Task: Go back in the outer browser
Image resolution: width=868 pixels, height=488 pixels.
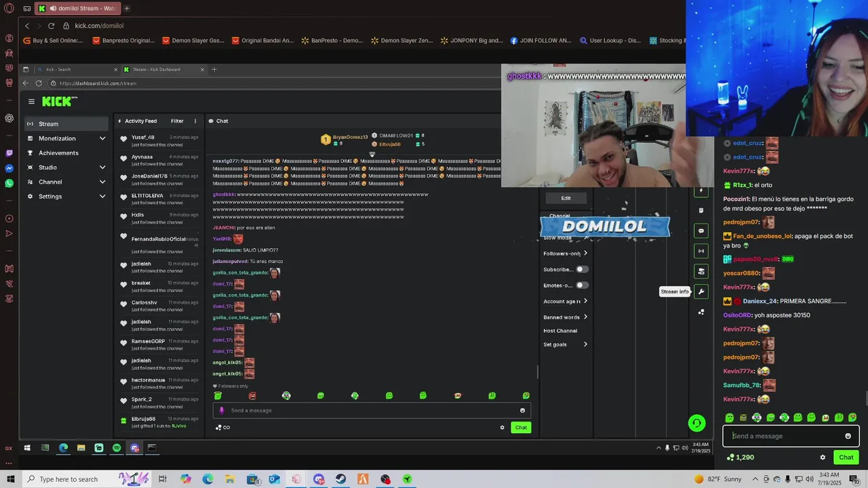Action: coord(27,26)
